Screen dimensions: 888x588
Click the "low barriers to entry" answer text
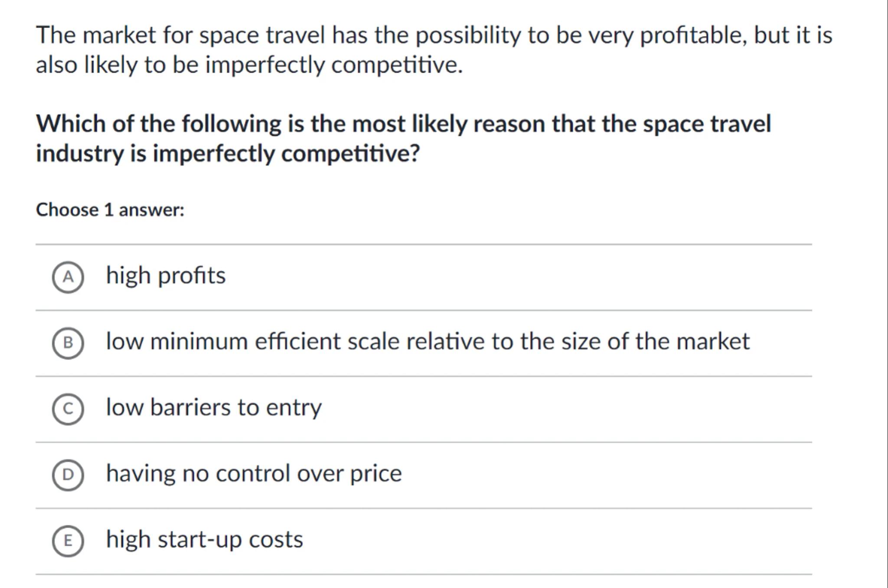(x=213, y=408)
